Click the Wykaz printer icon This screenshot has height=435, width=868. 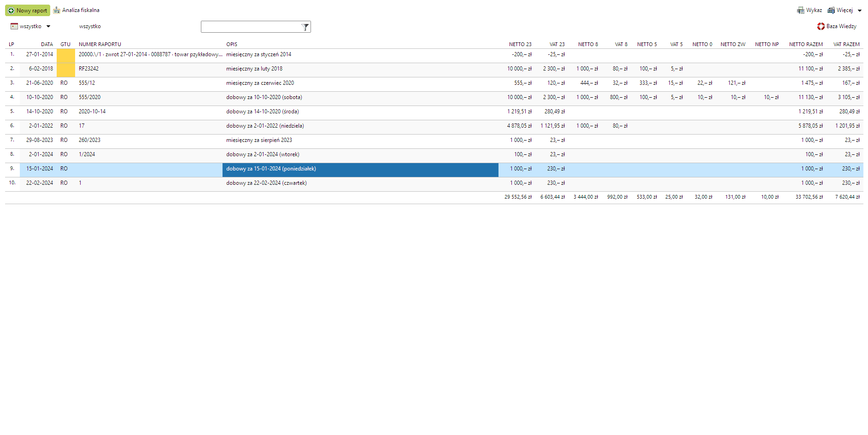tap(801, 10)
